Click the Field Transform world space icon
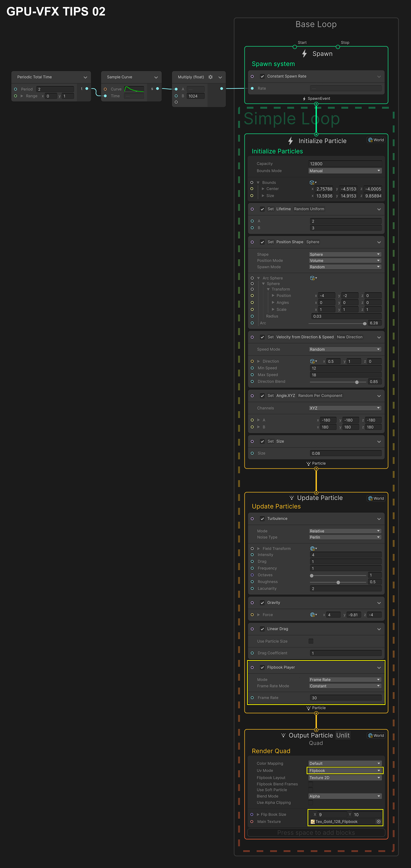This screenshot has width=411, height=868. 313,549
